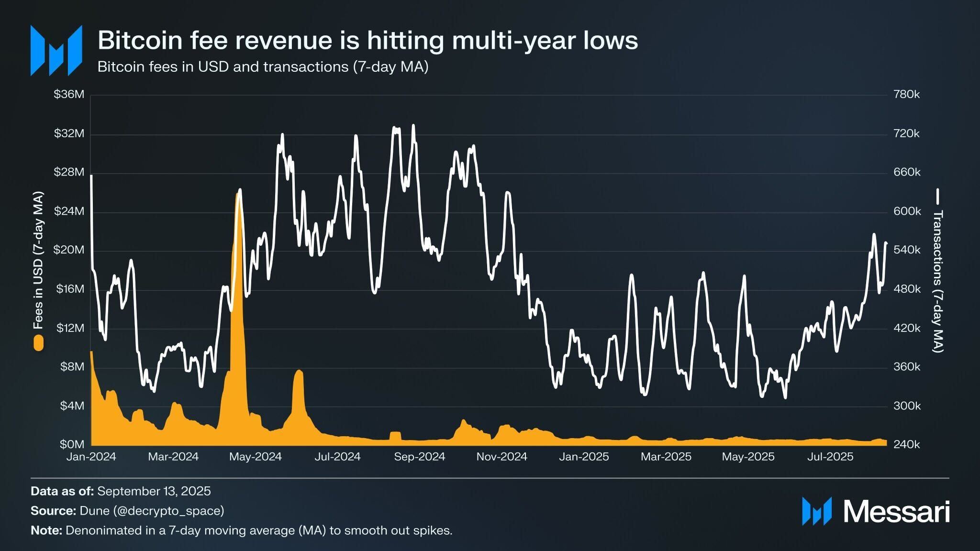Viewport: 980px width, 551px height.
Task: Click the May-2024 x-axis label
Action: pyautogui.click(x=255, y=457)
